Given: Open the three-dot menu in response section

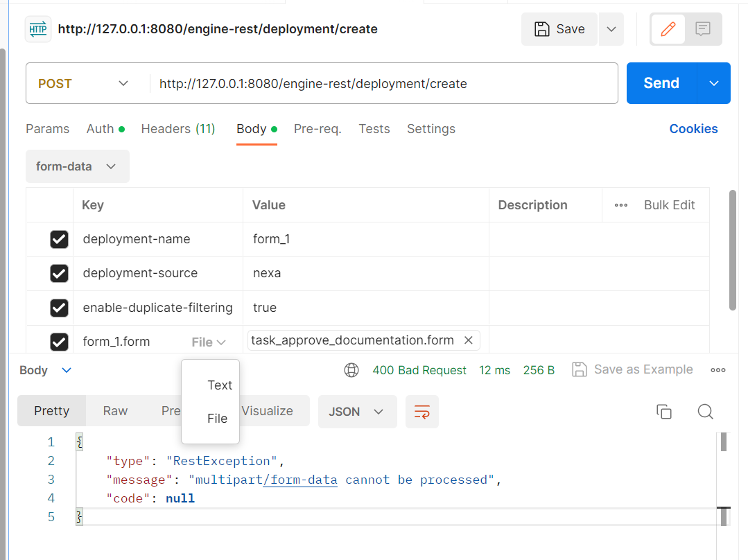Looking at the screenshot, I should (718, 369).
